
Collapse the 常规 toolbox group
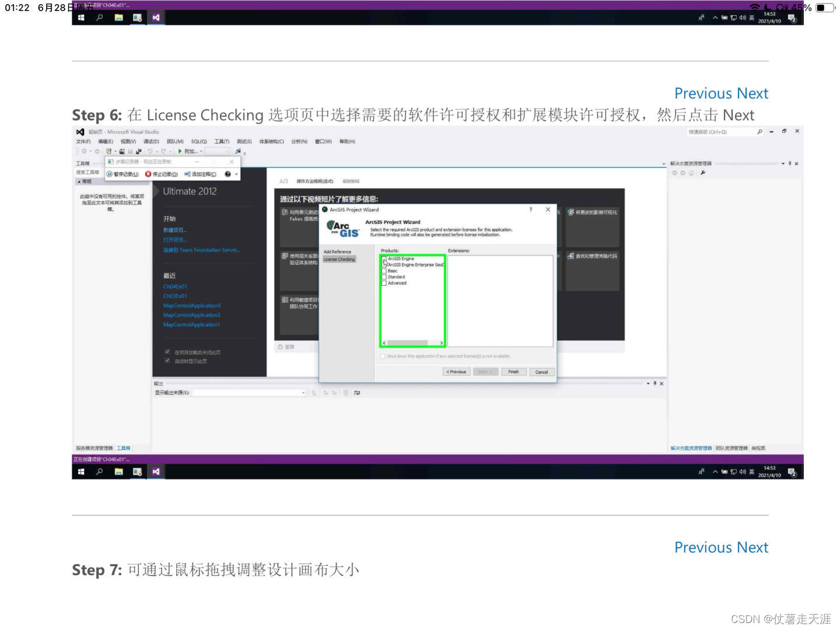click(x=80, y=181)
